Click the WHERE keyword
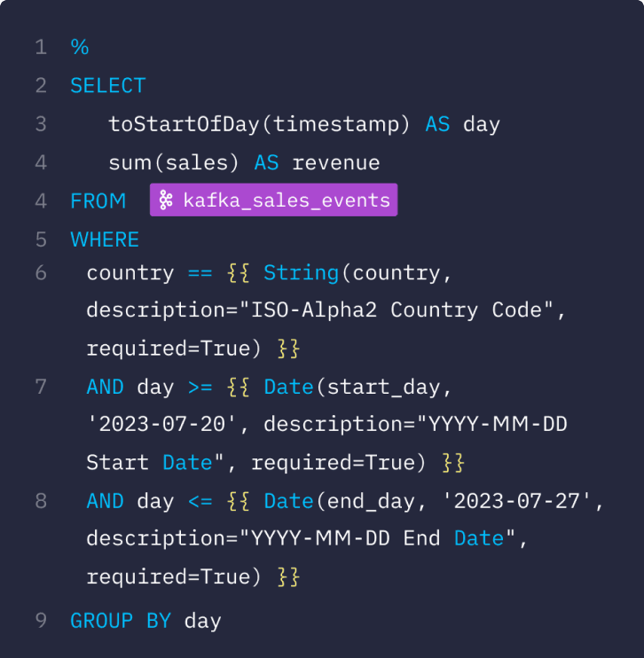The image size is (644, 658). 105,239
